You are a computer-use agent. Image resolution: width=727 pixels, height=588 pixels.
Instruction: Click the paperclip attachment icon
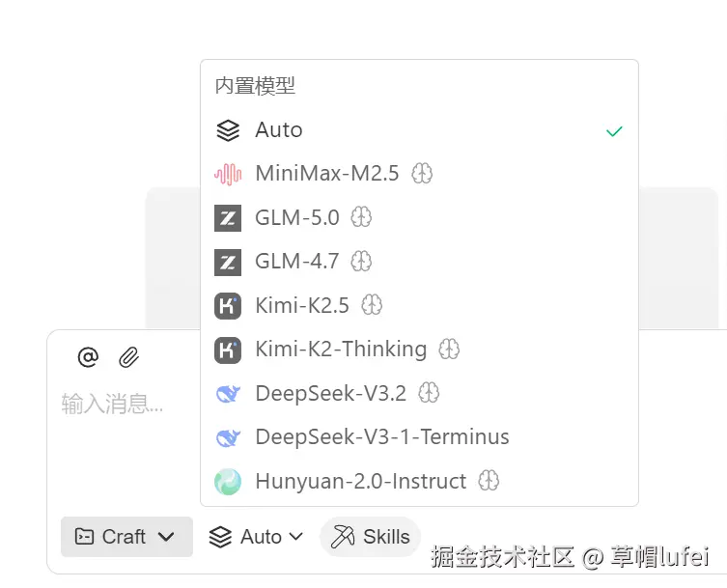tap(129, 358)
